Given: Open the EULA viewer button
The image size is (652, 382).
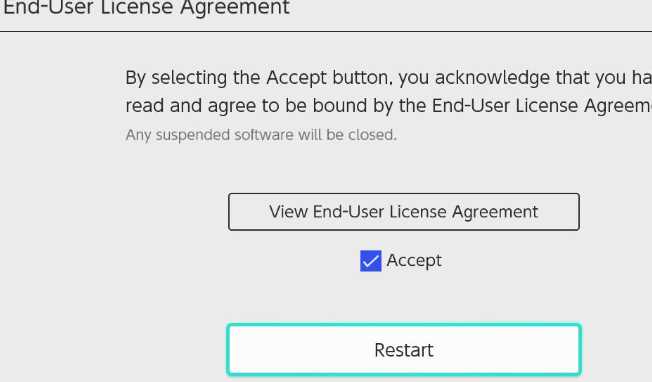Looking at the screenshot, I should 404,212.
